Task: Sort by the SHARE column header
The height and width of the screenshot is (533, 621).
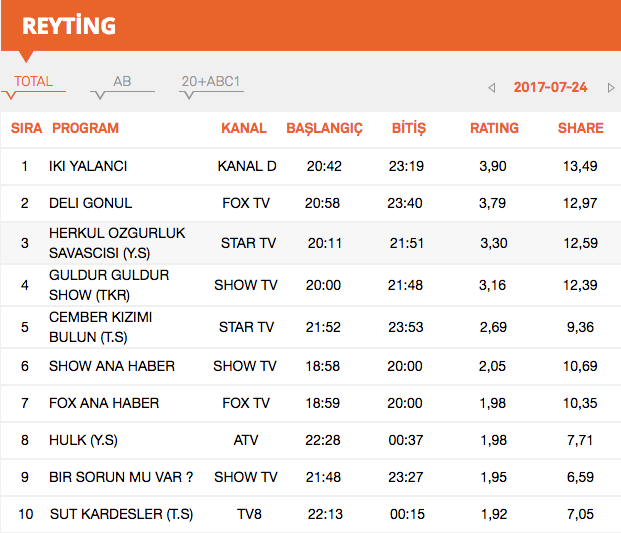Action: pyautogui.click(x=580, y=128)
